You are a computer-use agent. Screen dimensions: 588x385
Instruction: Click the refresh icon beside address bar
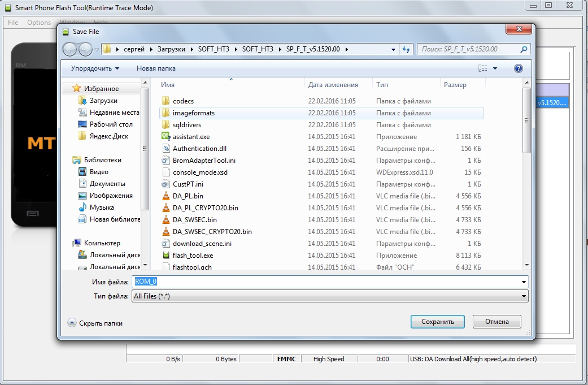pos(406,49)
